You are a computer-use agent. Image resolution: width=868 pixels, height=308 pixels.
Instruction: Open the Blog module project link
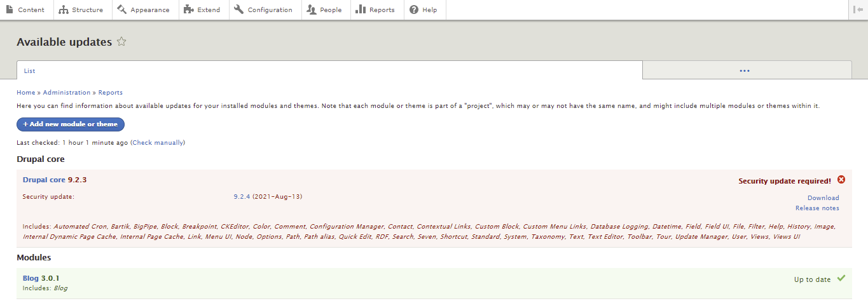(31, 278)
